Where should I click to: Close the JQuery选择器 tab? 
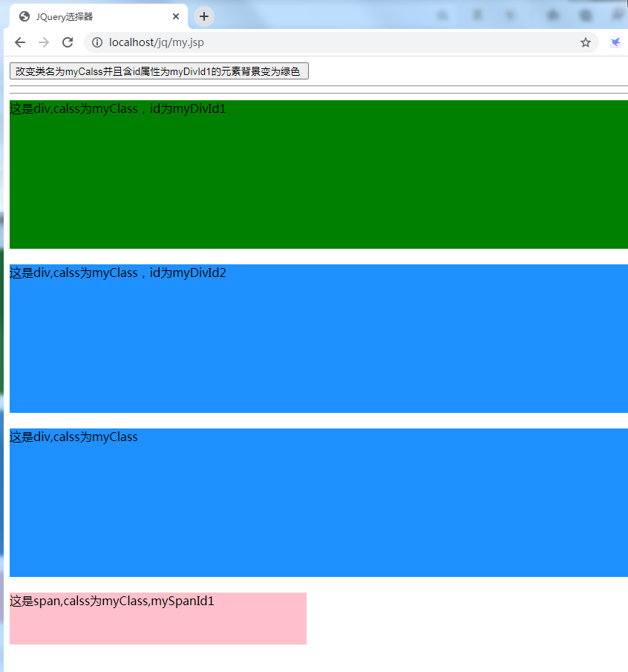point(176,16)
